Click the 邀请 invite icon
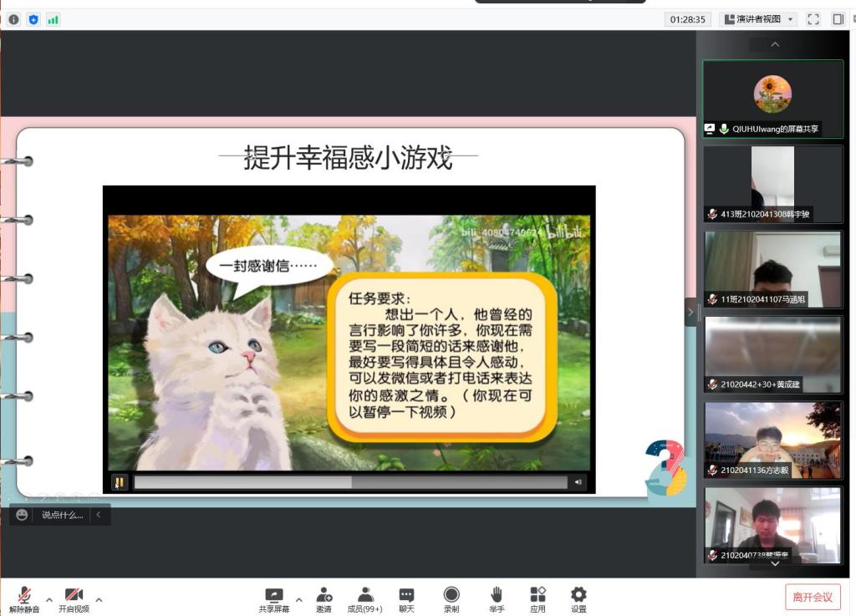856x616 pixels. (324, 598)
